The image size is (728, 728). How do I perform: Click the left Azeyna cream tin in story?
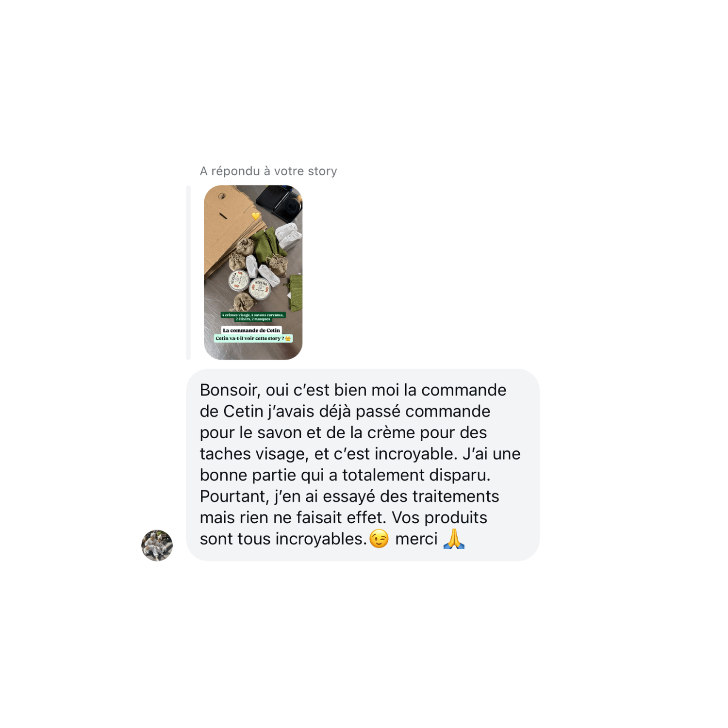pyautogui.click(x=239, y=281)
